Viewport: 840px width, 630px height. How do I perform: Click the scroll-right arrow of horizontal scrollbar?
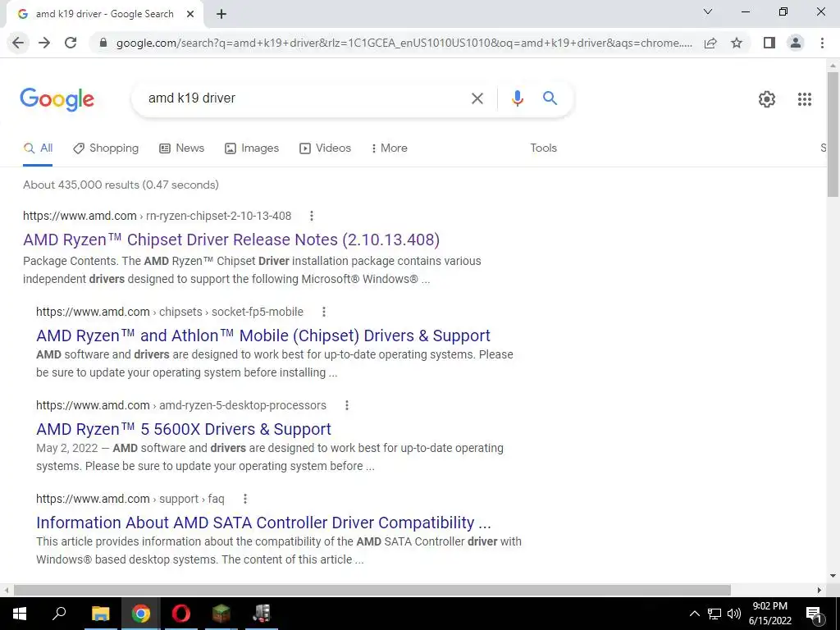[819, 590]
